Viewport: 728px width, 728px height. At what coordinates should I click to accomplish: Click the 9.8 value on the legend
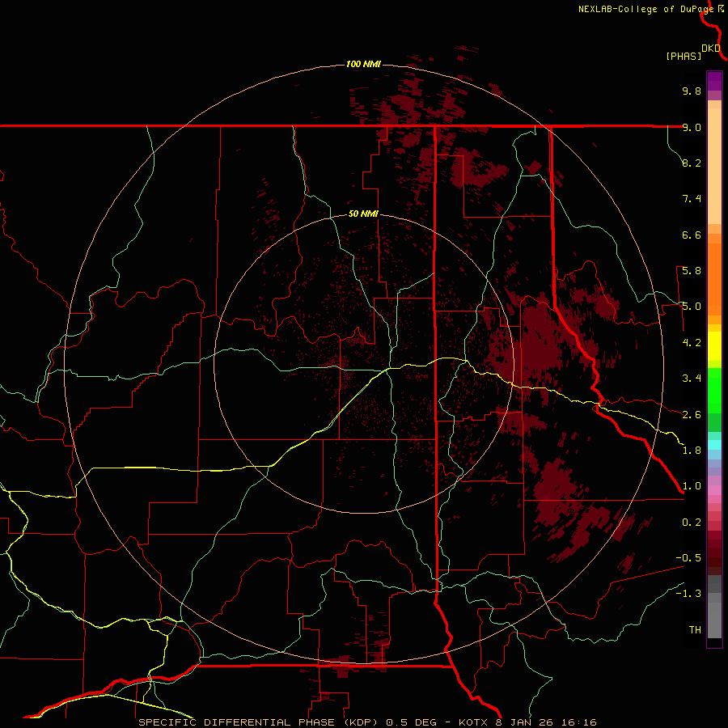pos(692,91)
